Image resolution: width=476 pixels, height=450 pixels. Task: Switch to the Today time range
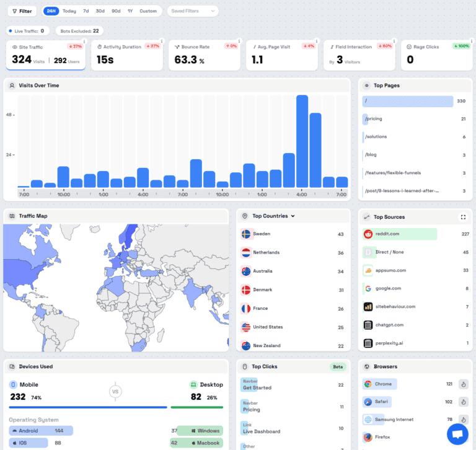(69, 11)
